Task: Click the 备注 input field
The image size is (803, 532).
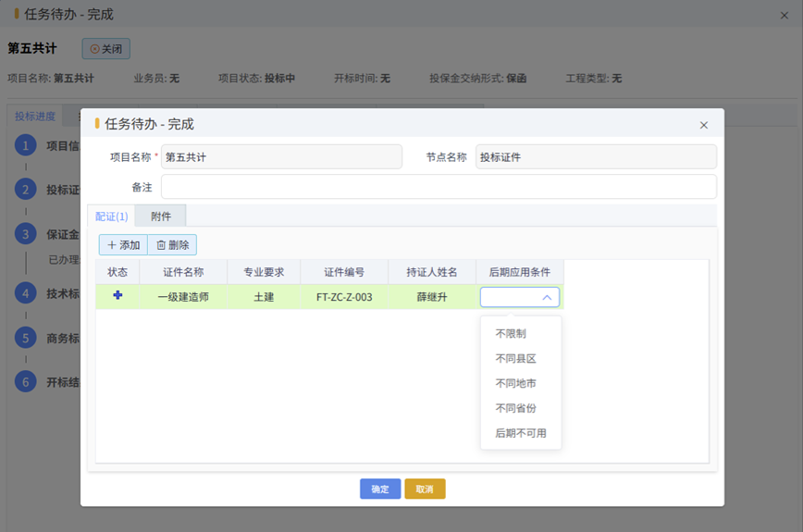Action: point(439,187)
